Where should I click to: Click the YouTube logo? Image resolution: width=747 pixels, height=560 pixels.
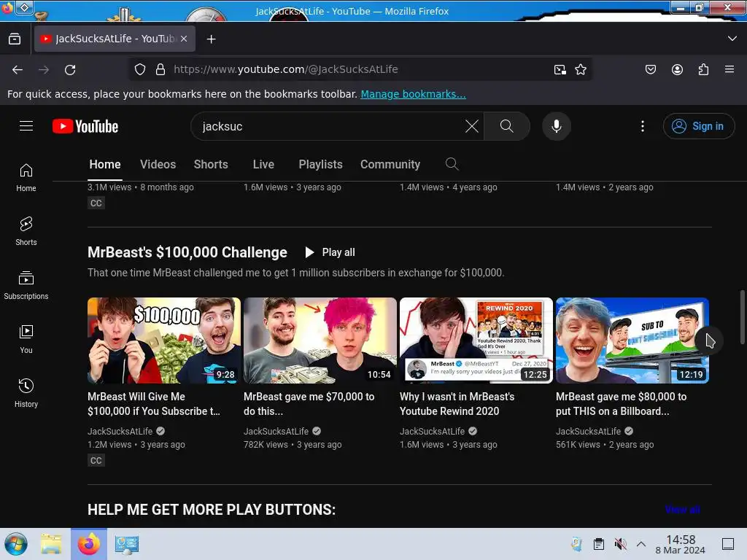(85, 126)
